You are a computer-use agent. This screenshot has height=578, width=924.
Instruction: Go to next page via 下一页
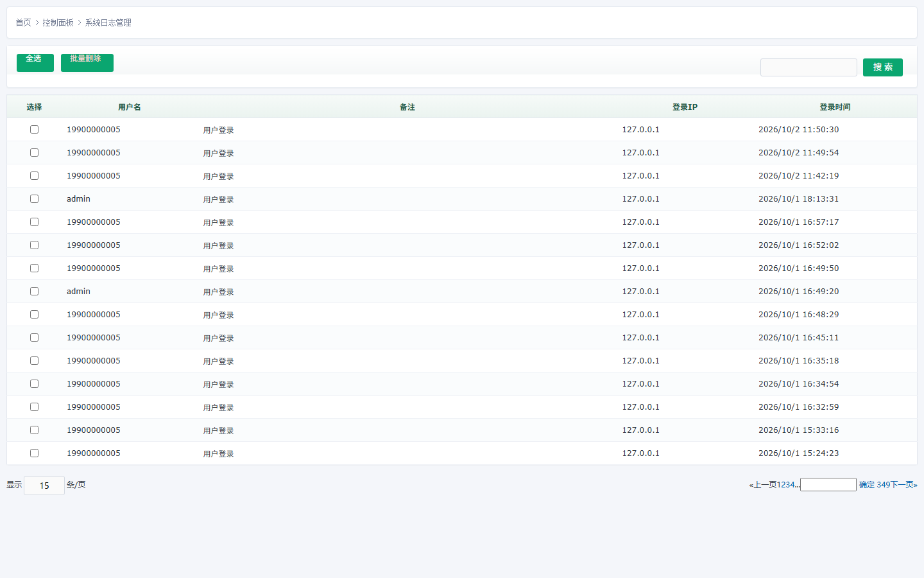click(x=902, y=485)
